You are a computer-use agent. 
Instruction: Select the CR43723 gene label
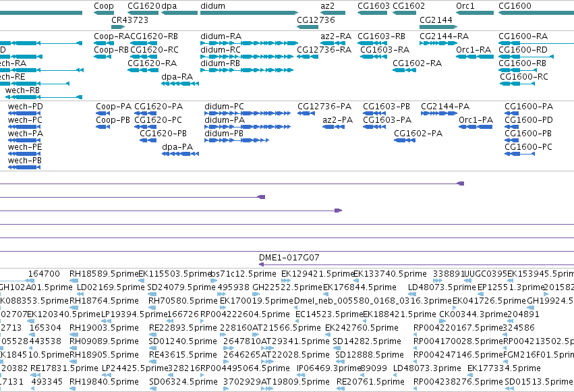pyautogui.click(x=130, y=20)
